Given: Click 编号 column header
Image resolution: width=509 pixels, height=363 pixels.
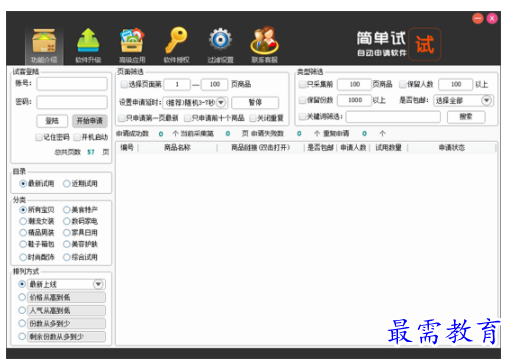Looking at the screenshot, I should [127, 148].
